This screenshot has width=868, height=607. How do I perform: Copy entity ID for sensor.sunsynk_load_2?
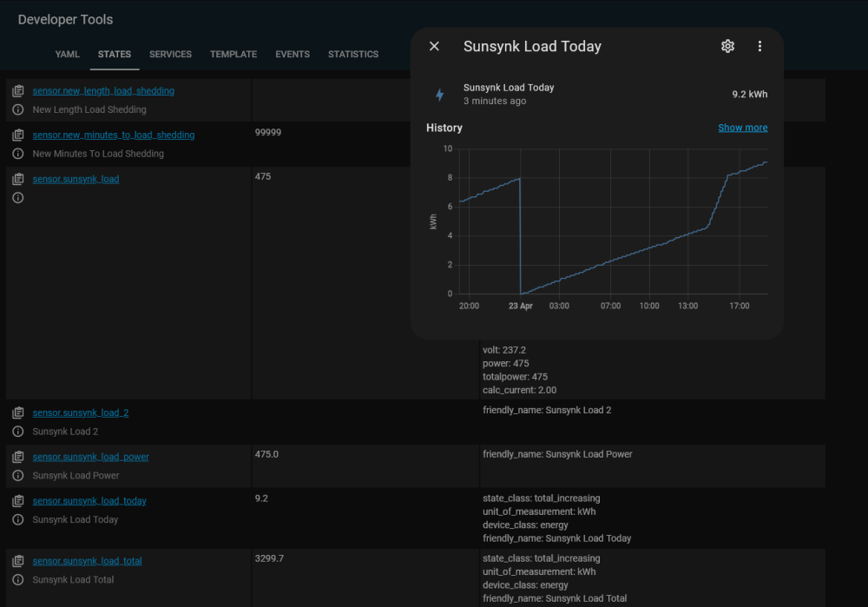(18, 412)
